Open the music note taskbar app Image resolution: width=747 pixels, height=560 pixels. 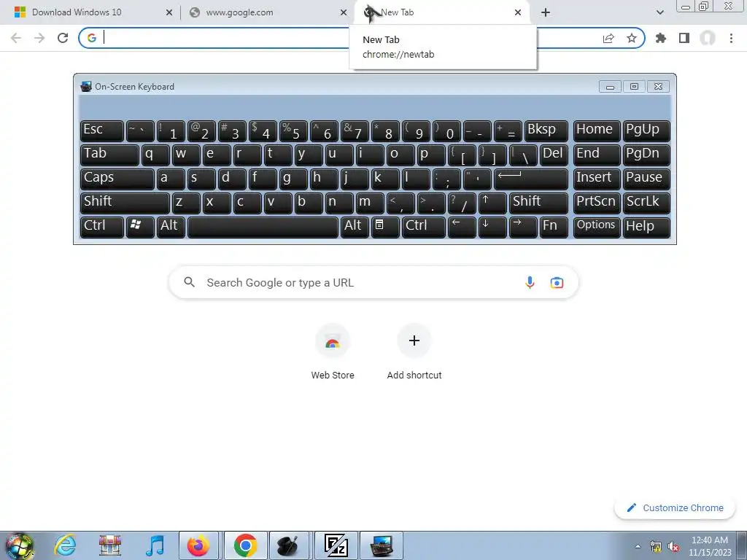point(155,545)
